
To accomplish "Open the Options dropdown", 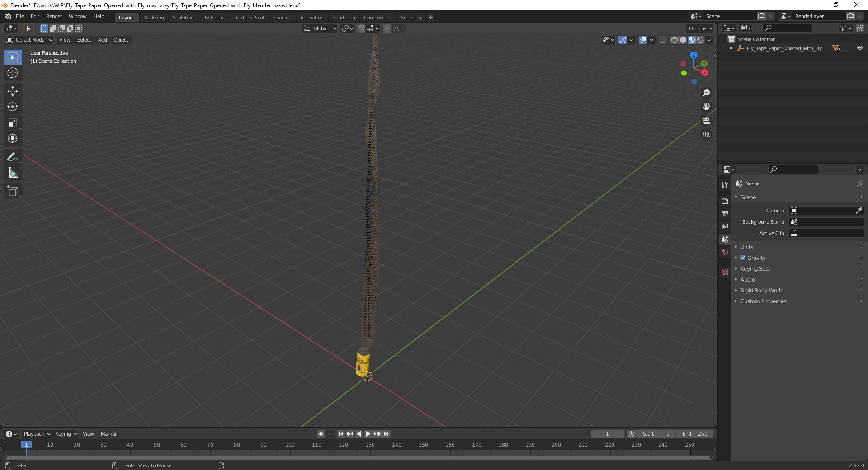I will tap(700, 28).
